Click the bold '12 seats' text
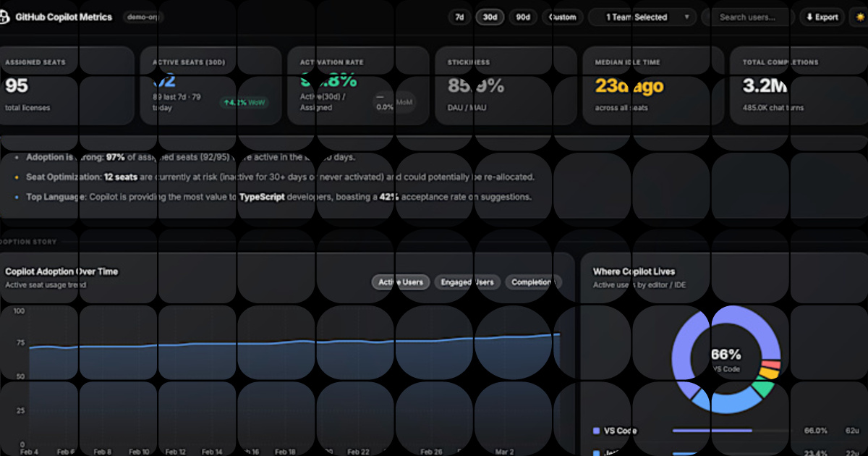The width and height of the screenshot is (868, 456). coord(119,177)
